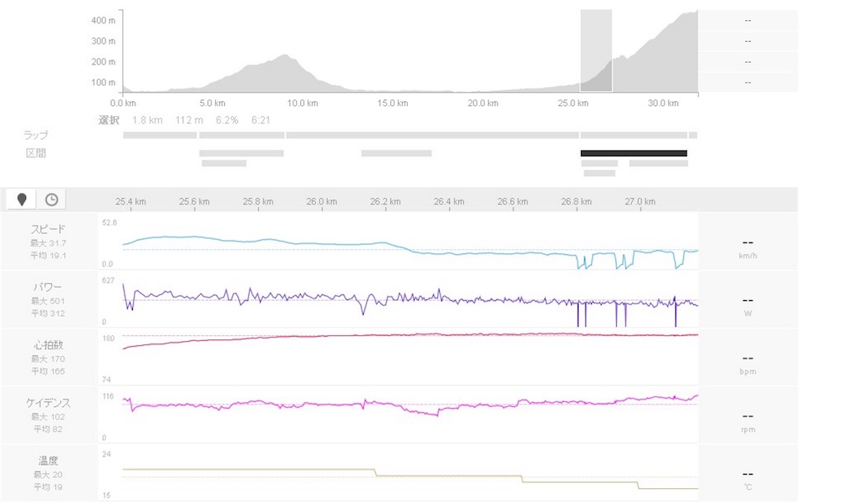Screen dimensions: 856x504
Task: Click the パワー chart label
Action: (48, 288)
